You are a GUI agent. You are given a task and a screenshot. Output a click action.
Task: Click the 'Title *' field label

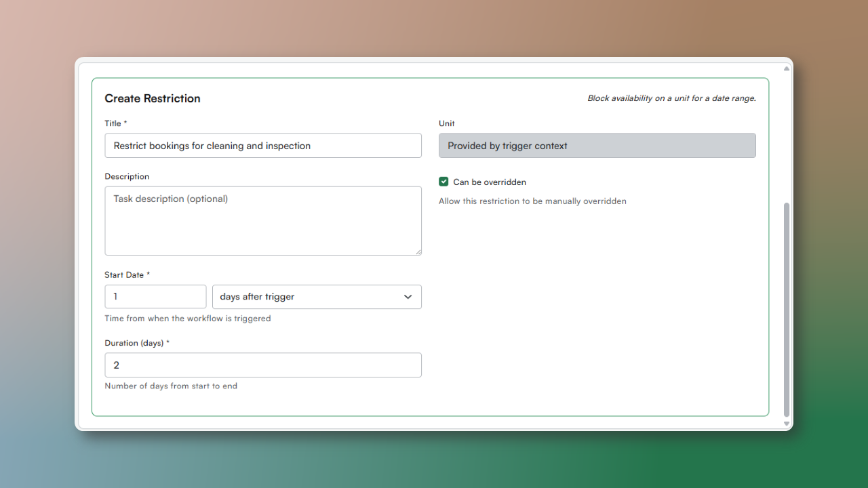click(116, 123)
